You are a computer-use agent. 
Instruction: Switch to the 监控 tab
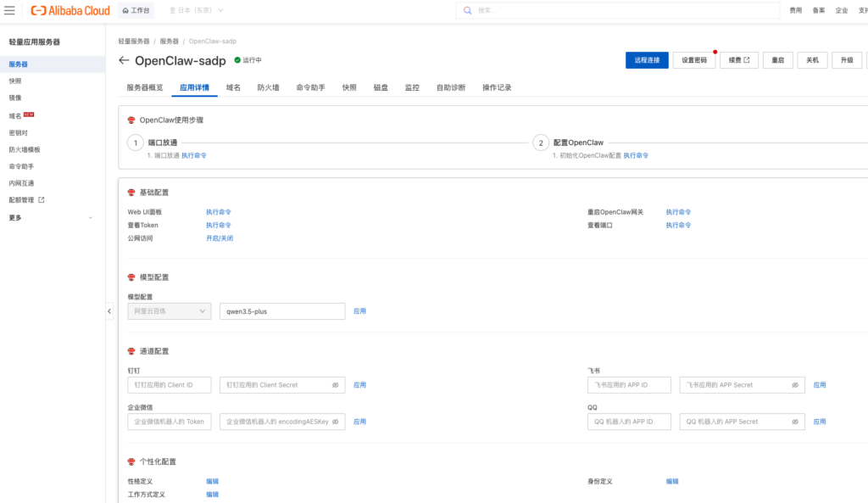pyautogui.click(x=412, y=87)
